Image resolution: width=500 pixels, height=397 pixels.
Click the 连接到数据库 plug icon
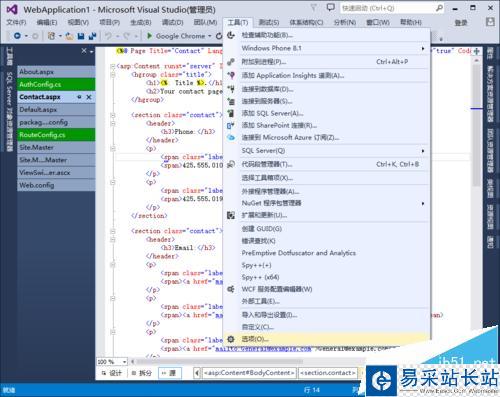click(231, 89)
